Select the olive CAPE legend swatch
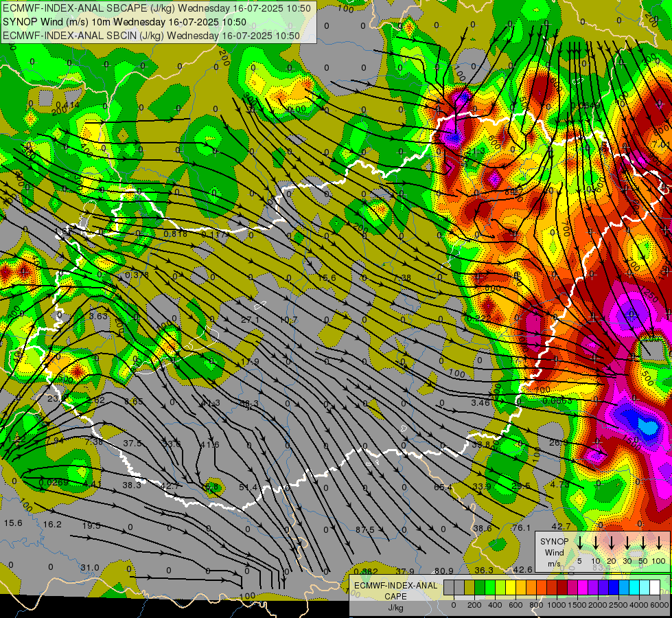The image size is (672, 618). (470, 587)
